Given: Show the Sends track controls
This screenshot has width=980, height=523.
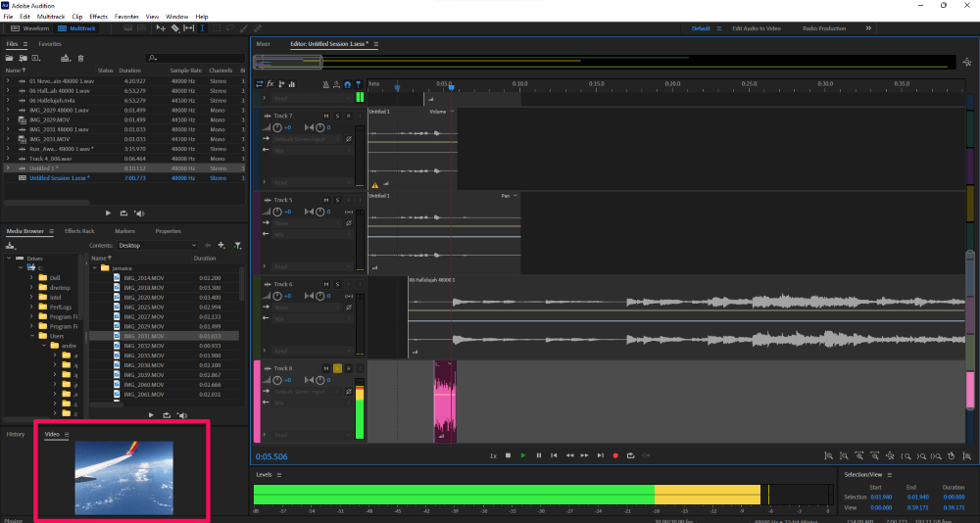Looking at the screenshot, I should pos(281,83).
